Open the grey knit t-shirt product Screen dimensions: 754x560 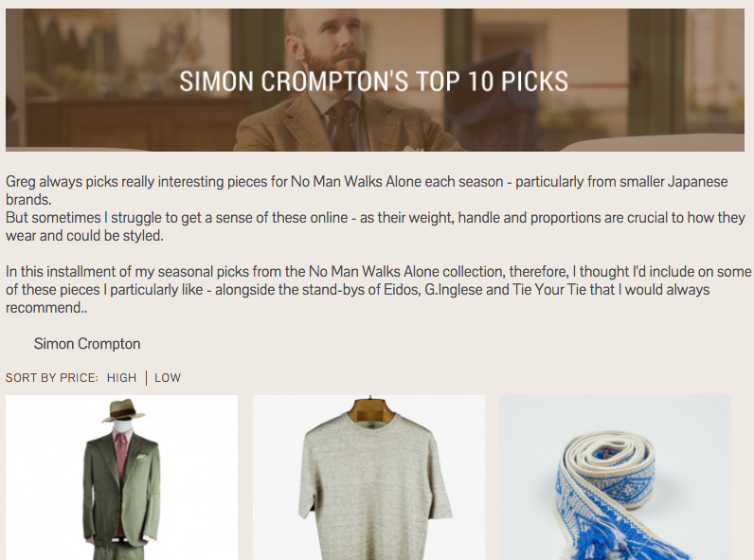[x=368, y=478]
